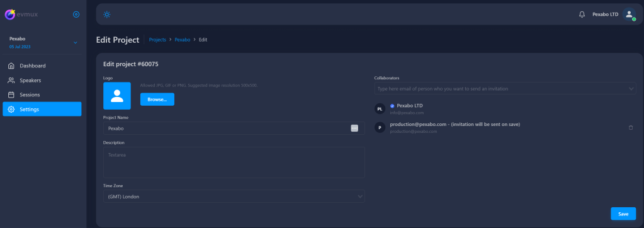Click the Save button
The height and width of the screenshot is (228, 644).
(x=623, y=214)
